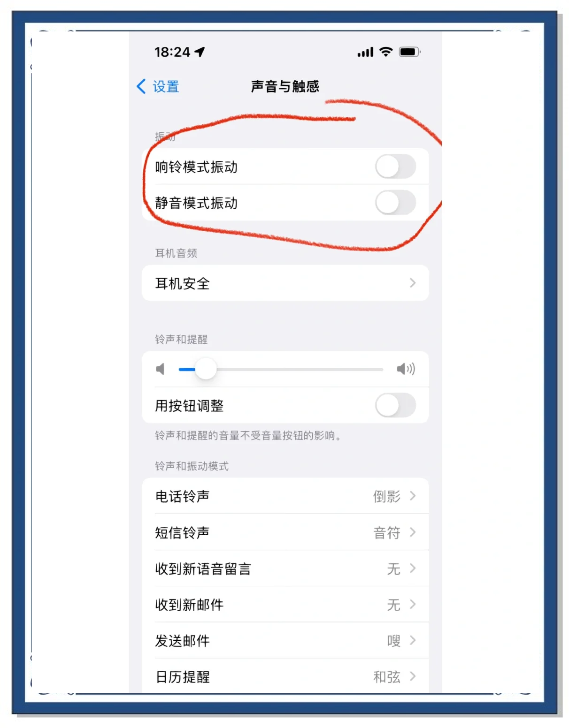The width and height of the screenshot is (569, 728).
Task: Tap the low volume speaker icon
Action: pyautogui.click(x=161, y=369)
